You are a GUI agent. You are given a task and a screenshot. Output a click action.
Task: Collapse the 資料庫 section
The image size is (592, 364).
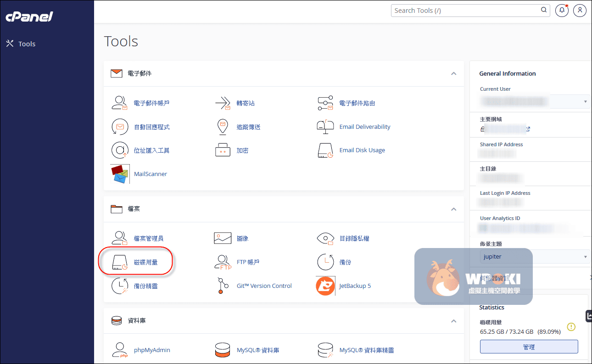(453, 321)
